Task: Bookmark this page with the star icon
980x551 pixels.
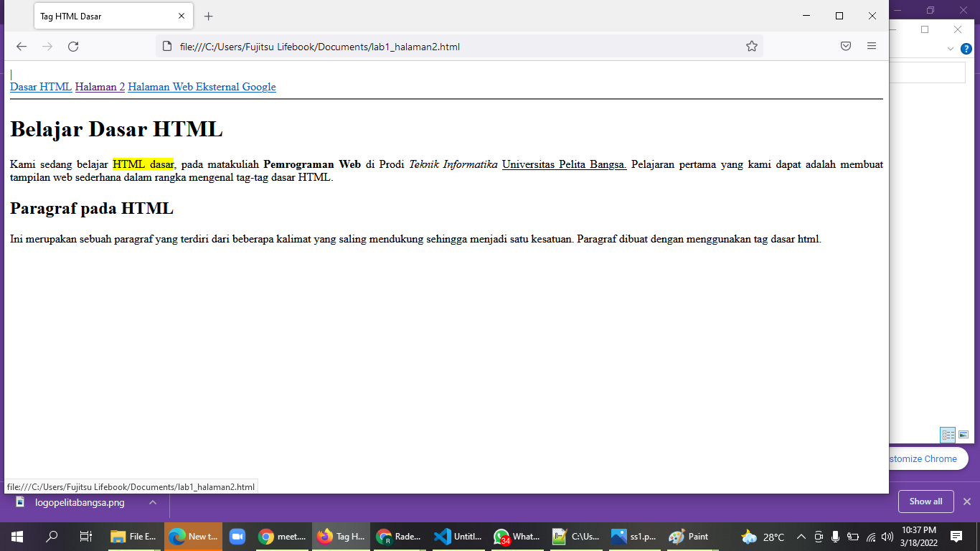Action: [752, 47]
